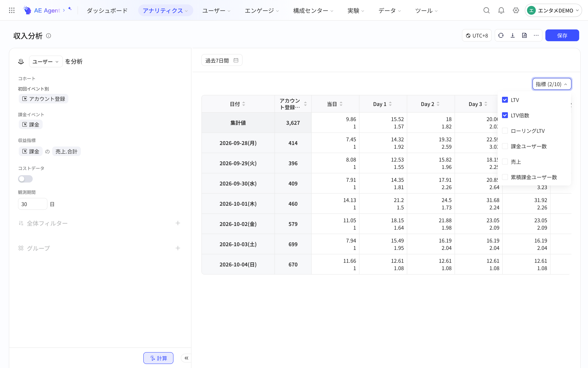
Task: Click the info icon next to 収入分析
Action: pyautogui.click(x=49, y=36)
